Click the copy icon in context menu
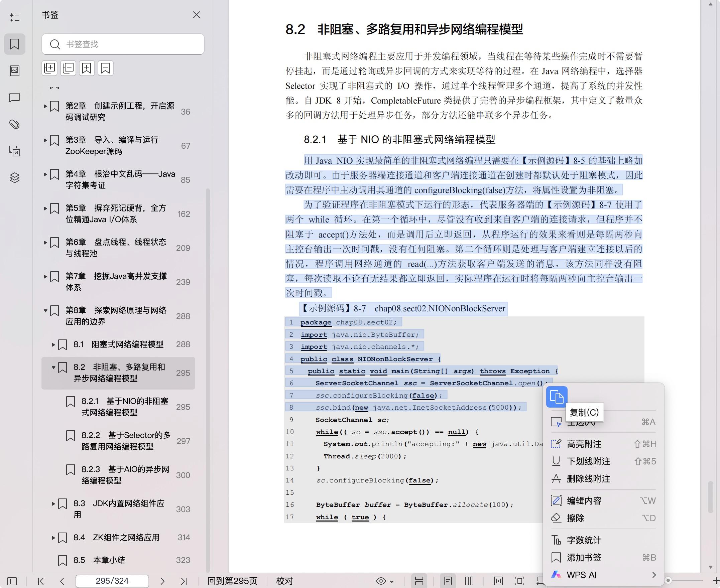This screenshot has height=588, width=720. [x=557, y=397]
